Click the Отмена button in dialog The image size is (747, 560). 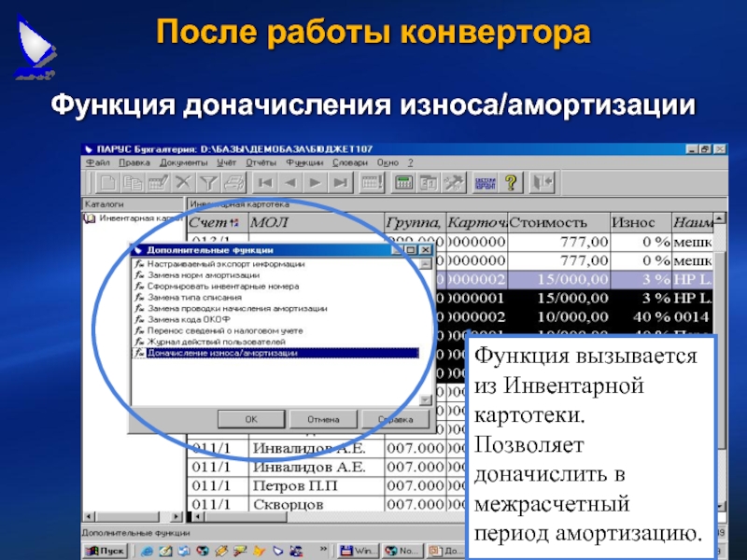pyautogui.click(x=323, y=419)
